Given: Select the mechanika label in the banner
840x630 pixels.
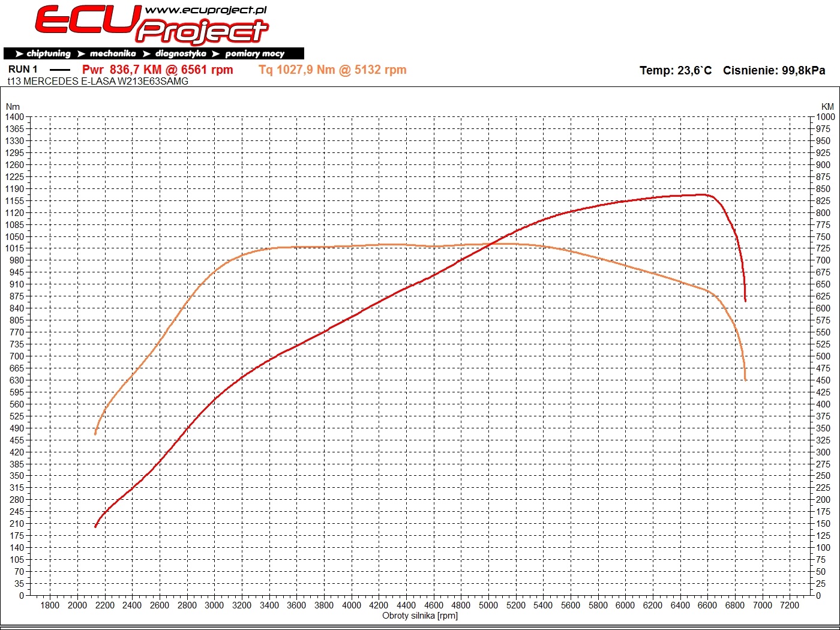Looking at the screenshot, I should coord(113,53).
